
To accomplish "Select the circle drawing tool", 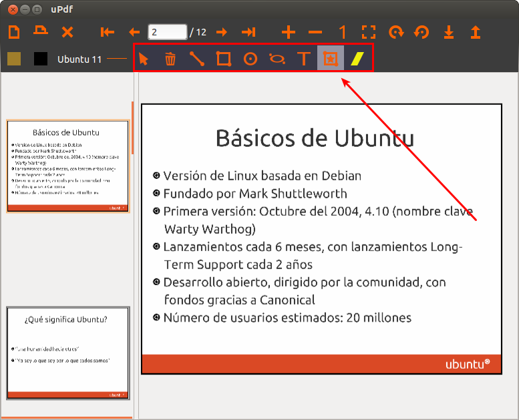I will point(250,59).
